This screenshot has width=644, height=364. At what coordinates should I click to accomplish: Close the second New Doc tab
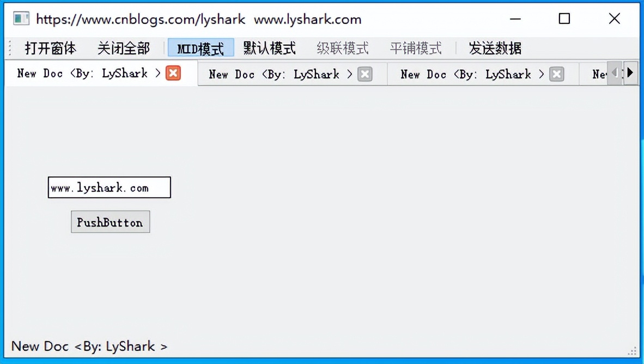(364, 74)
